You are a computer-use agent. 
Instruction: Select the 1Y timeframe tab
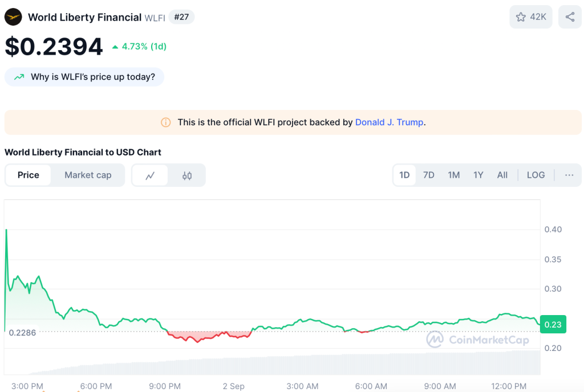tap(478, 175)
